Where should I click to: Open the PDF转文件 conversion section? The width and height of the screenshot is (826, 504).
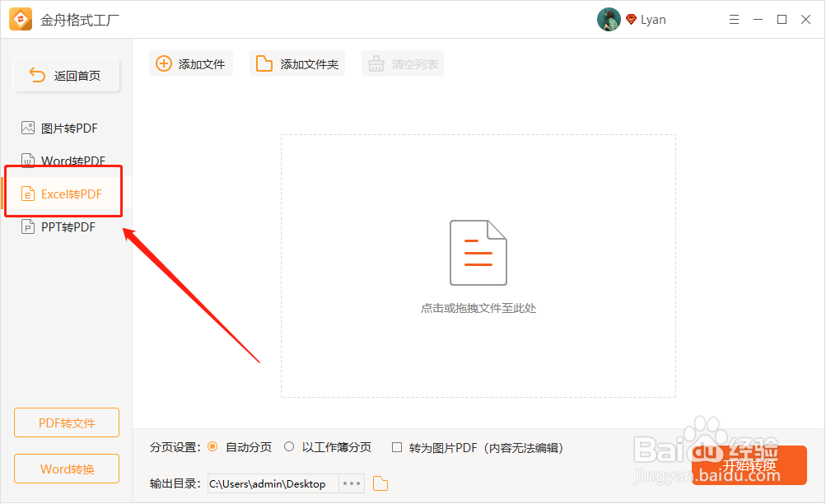[66, 422]
